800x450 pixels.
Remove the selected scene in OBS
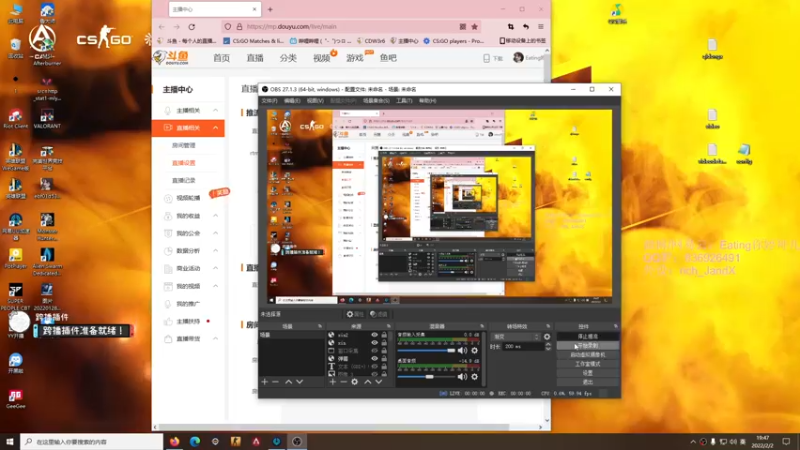[275, 382]
